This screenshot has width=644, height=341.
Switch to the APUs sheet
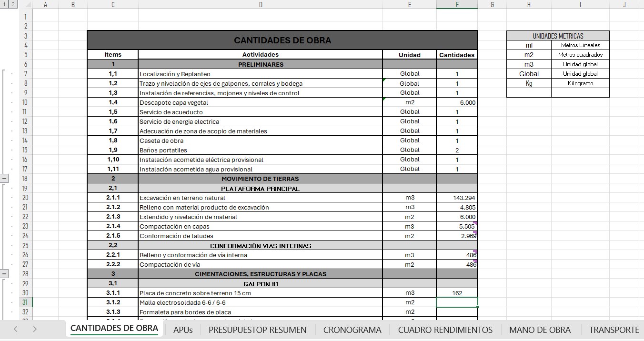tap(183, 330)
